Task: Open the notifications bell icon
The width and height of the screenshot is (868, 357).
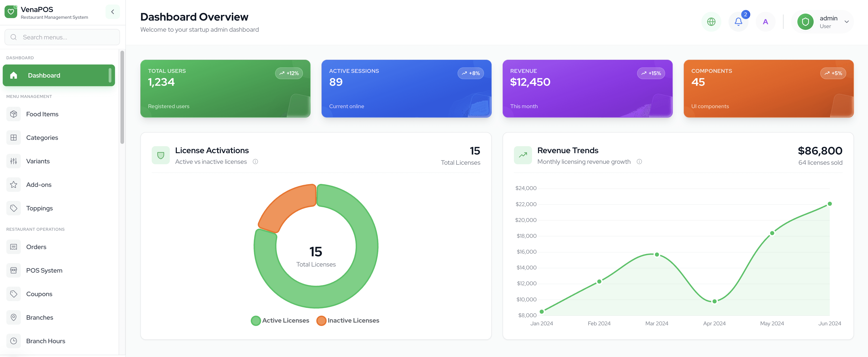Action: click(x=738, y=21)
